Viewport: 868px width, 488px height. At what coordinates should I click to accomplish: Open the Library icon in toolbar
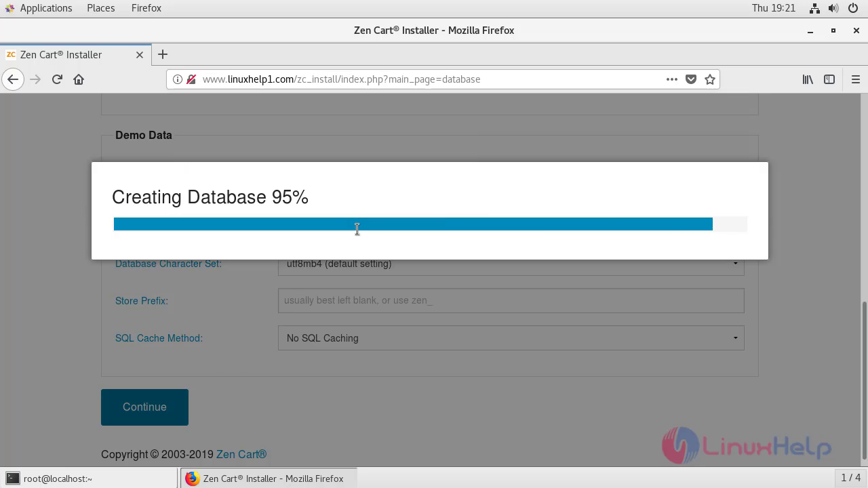[x=808, y=79]
